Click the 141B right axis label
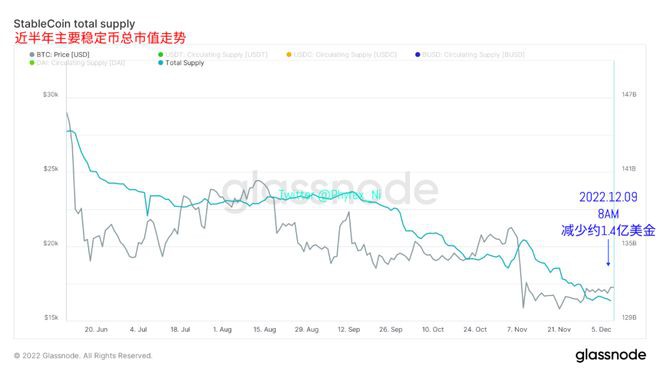660x372 pixels. click(629, 169)
